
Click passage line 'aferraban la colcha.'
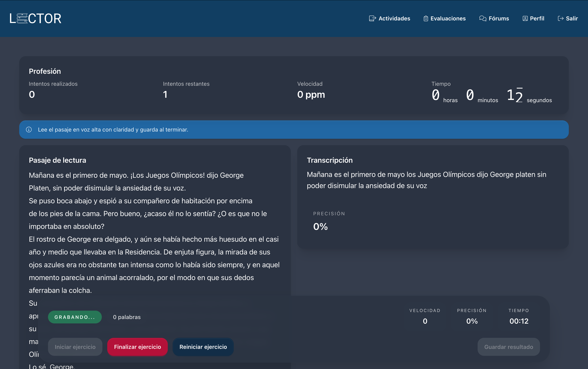pos(60,290)
